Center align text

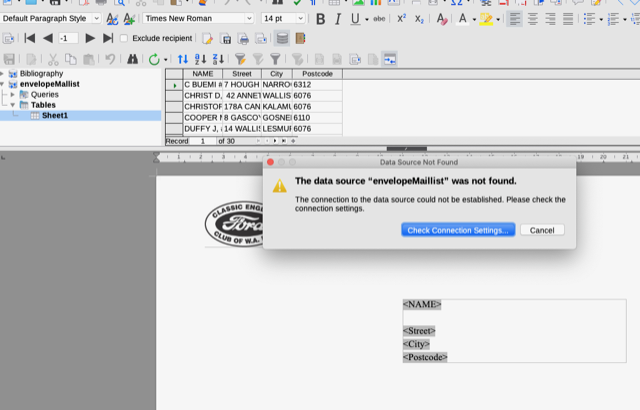533,19
